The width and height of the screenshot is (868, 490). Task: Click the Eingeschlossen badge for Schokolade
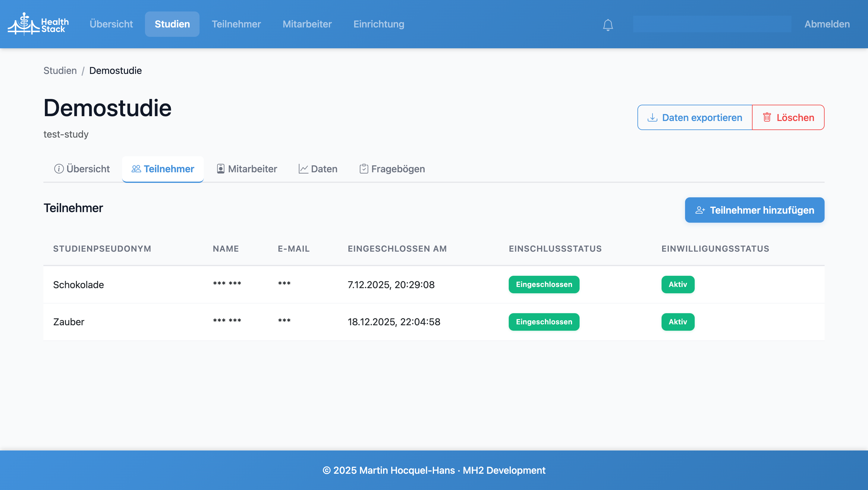point(544,284)
